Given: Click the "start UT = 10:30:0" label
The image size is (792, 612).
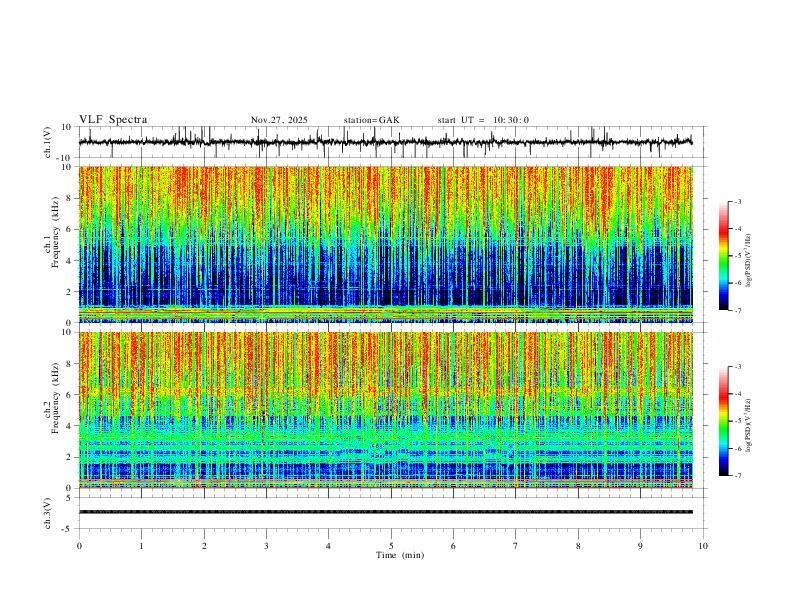Looking at the screenshot, I should [483, 120].
